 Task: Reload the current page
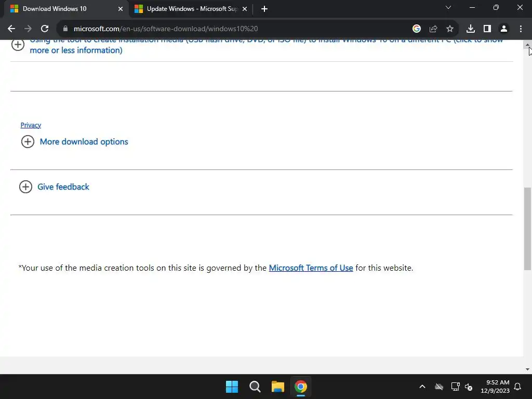tap(45, 29)
